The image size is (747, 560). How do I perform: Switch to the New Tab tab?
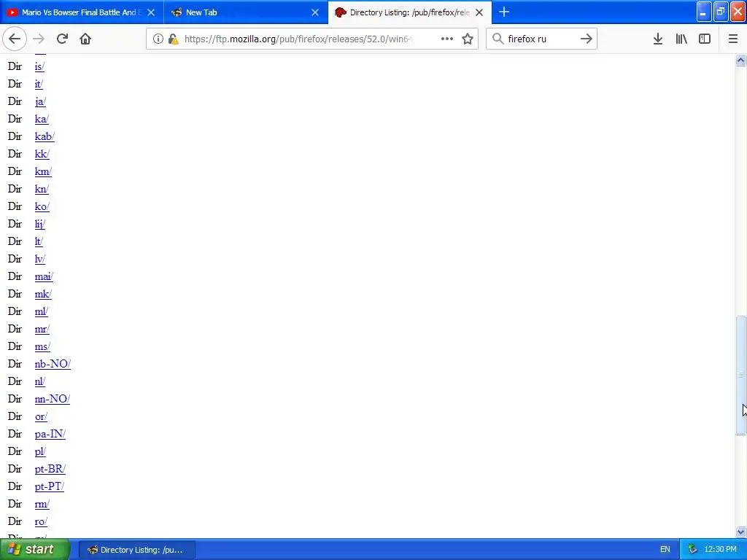(x=246, y=12)
